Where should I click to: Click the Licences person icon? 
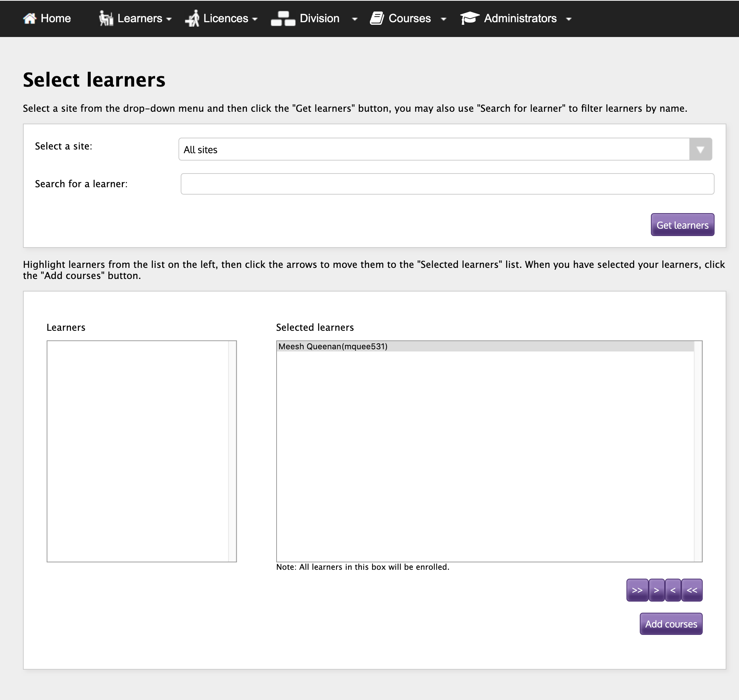pyautogui.click(x=192, y=18)
